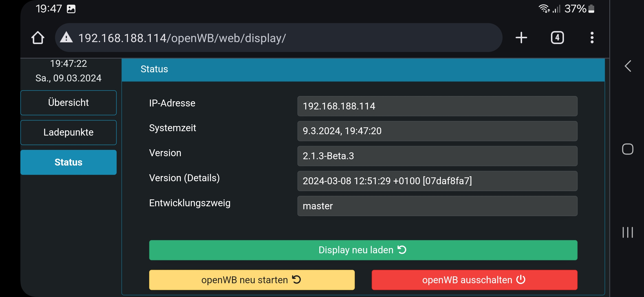Click the green Display neu laden button

[363, 250]
